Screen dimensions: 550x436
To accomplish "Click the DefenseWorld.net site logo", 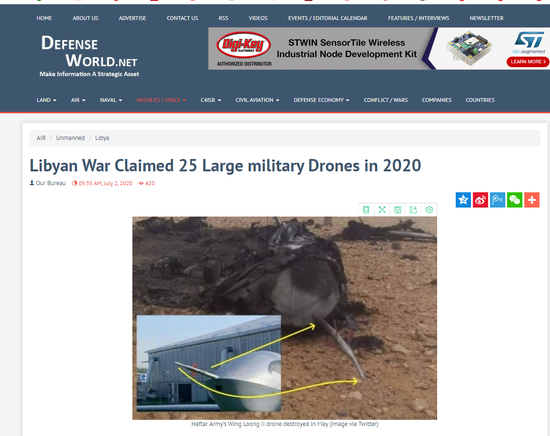I will 89,55.
